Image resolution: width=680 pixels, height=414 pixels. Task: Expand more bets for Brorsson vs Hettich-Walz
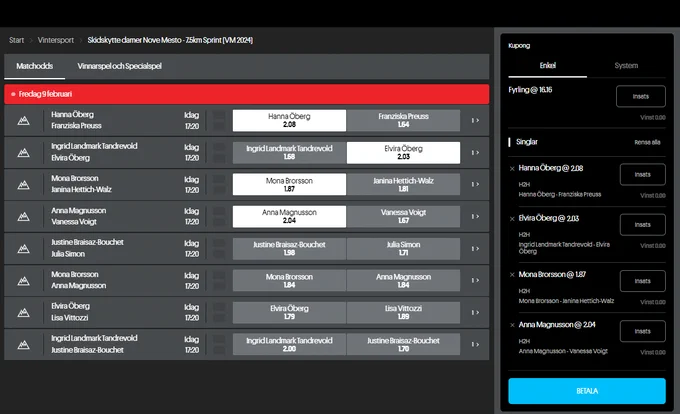pos(475,184)
